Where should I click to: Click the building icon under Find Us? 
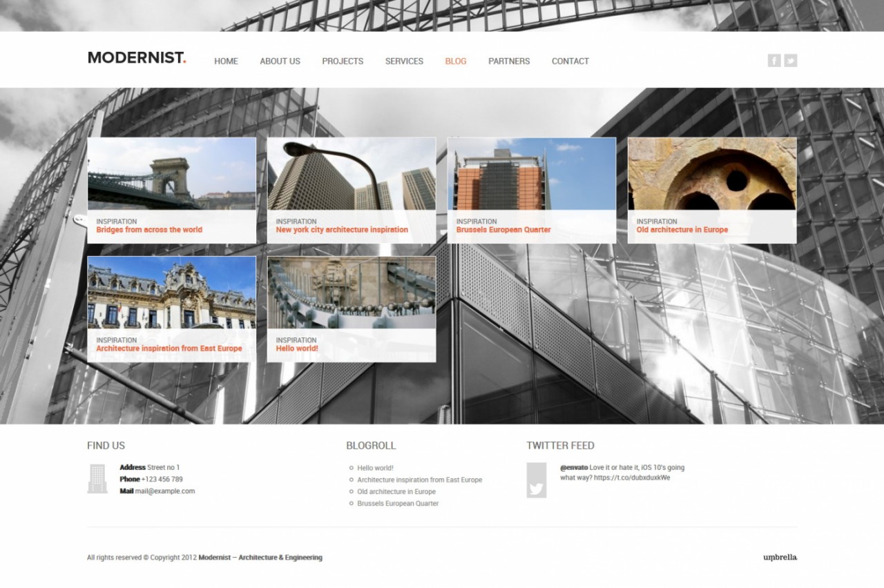coord(97,478)
